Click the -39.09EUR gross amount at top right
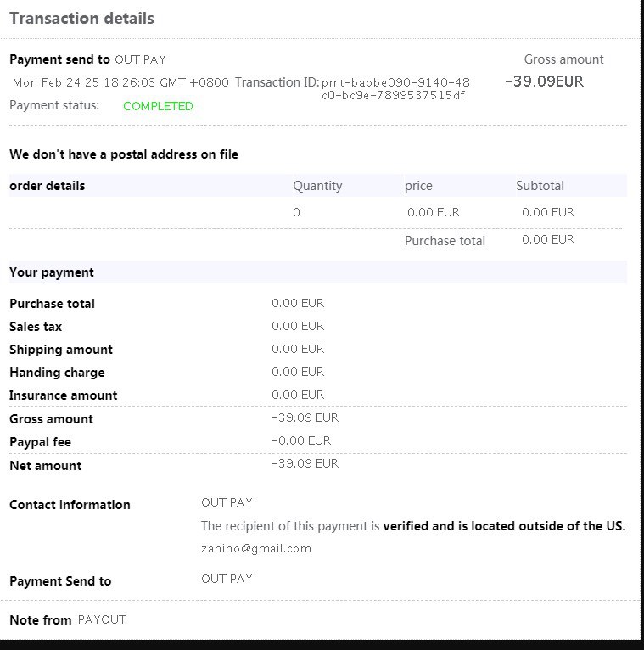This screenshot has height=650, width=644. [544, 82]
